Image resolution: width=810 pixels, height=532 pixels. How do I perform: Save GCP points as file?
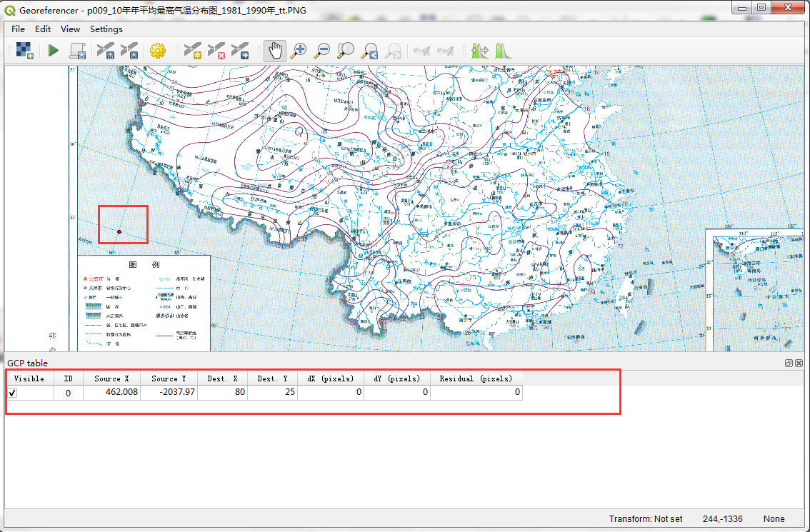tap(129, 51)
